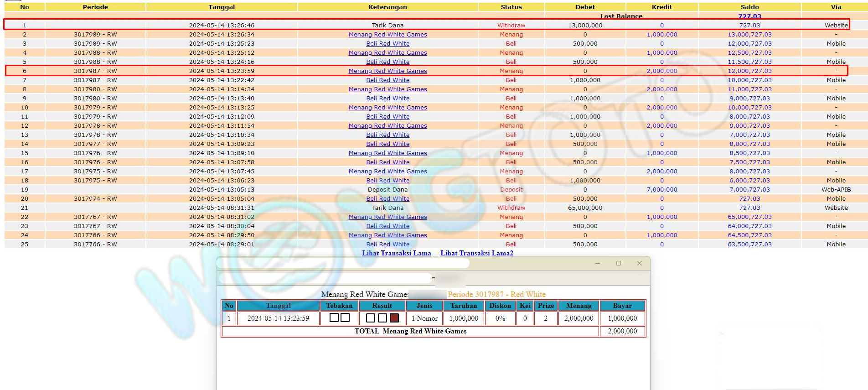Open Menang Red White Games for period 3017987
This screenshot has height=390, width=868.
pyautogui.click(x=387, y=71)
